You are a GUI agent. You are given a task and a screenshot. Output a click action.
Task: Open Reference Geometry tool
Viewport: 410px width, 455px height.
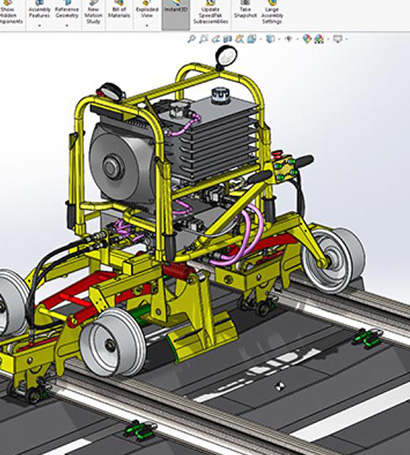tap(67, 9)
